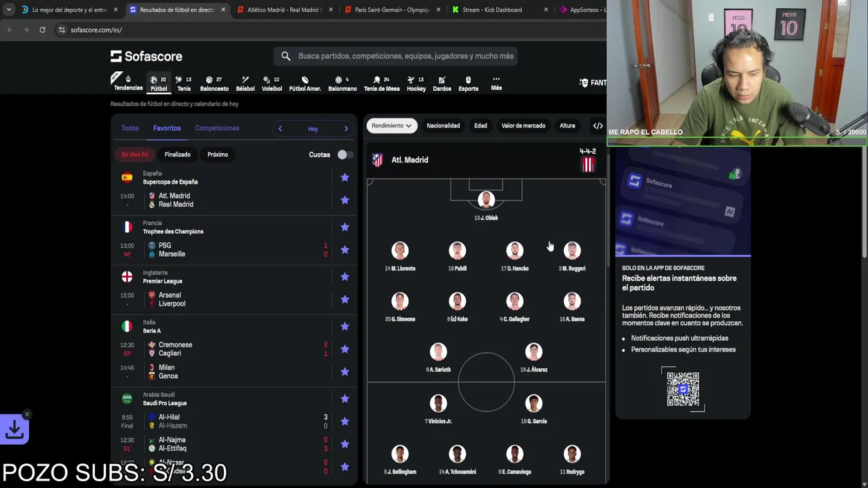This screenshot has width=868, height=488.
Task: Open the Tendencias sport category
Action: coord(127,83)
